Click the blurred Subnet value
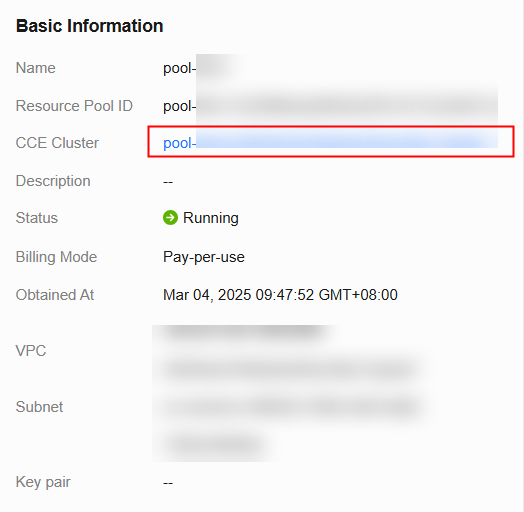The image size is (524, 512). pyautogui.click(x=291, y=425)
